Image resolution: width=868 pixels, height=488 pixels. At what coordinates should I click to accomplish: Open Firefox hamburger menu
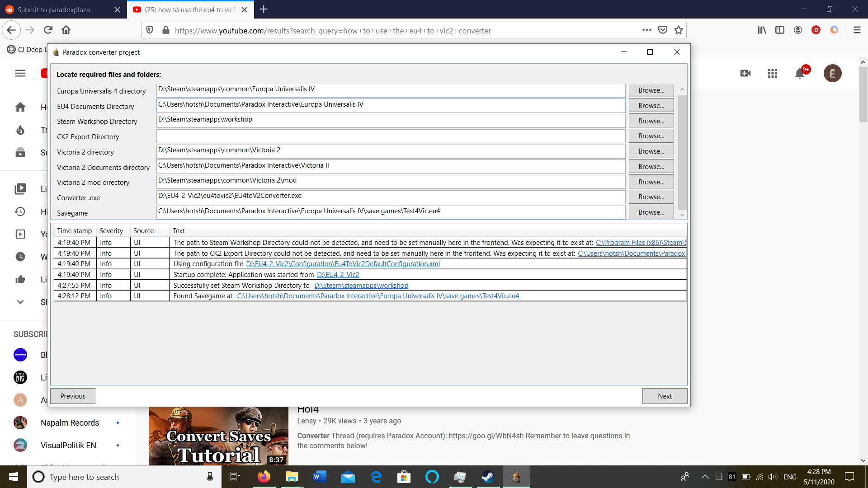[x=857, y=30]
